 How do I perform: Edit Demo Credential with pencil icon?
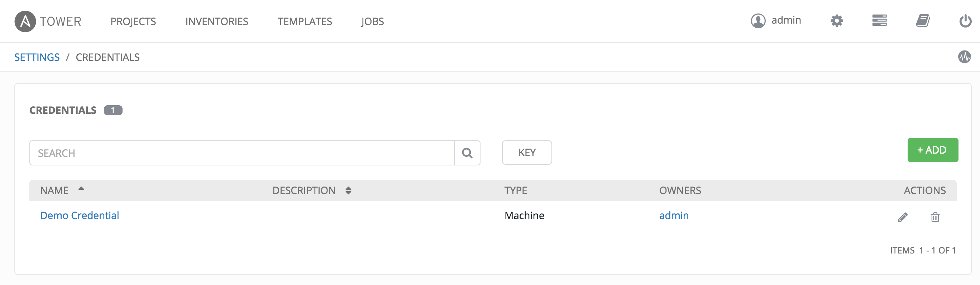tap(902, 217)
